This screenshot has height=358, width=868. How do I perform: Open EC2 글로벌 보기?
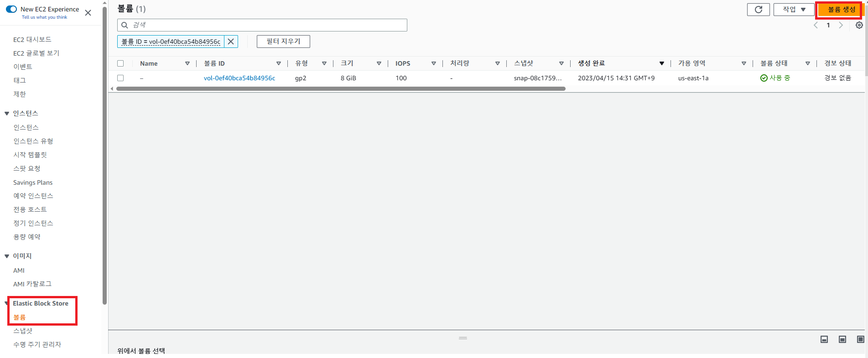(36, 53)
